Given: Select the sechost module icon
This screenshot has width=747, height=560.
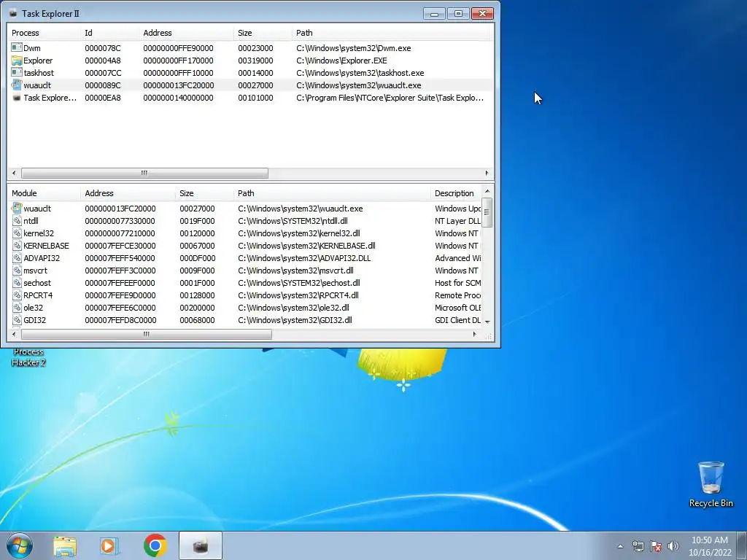Looking at the screenshot, I should (x=17, y=282).
